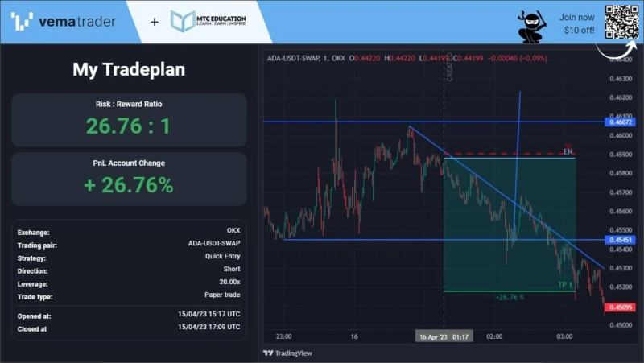The width and height of the screenshot is (644, 363).
Task: Click the red 0.45095 current price label
Action: [621, 306]
